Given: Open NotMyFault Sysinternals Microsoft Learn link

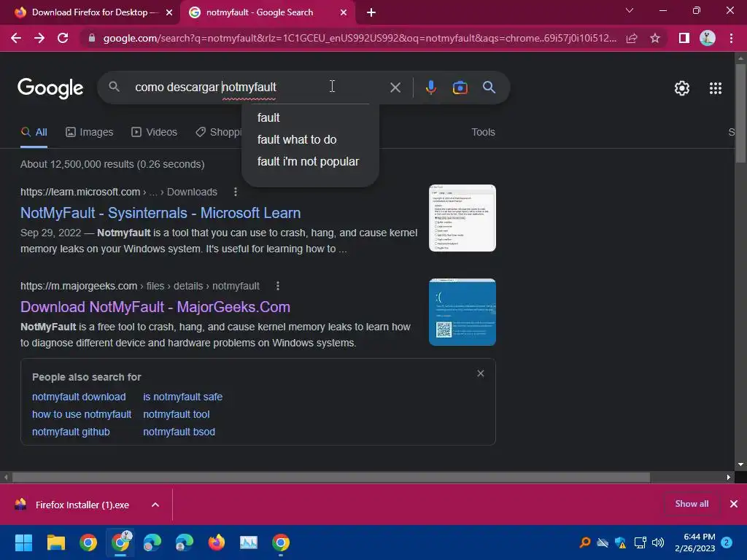Looking at the screenshot, I should 160,213.
